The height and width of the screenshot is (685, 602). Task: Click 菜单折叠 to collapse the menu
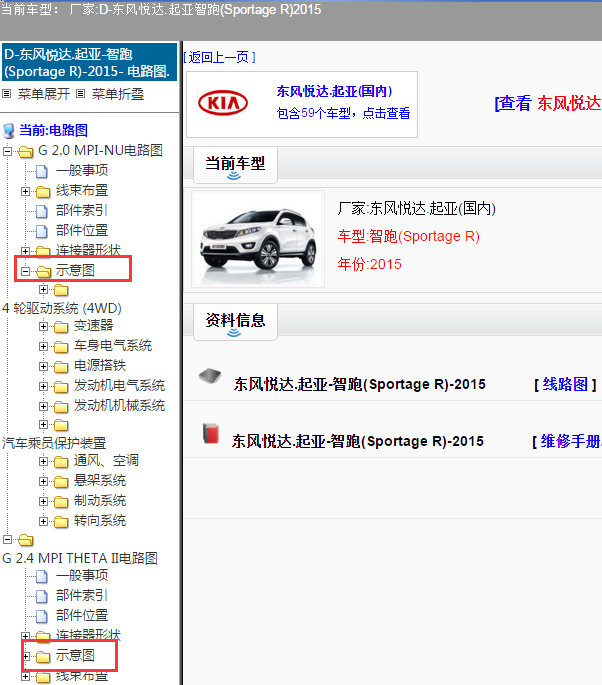118,94
